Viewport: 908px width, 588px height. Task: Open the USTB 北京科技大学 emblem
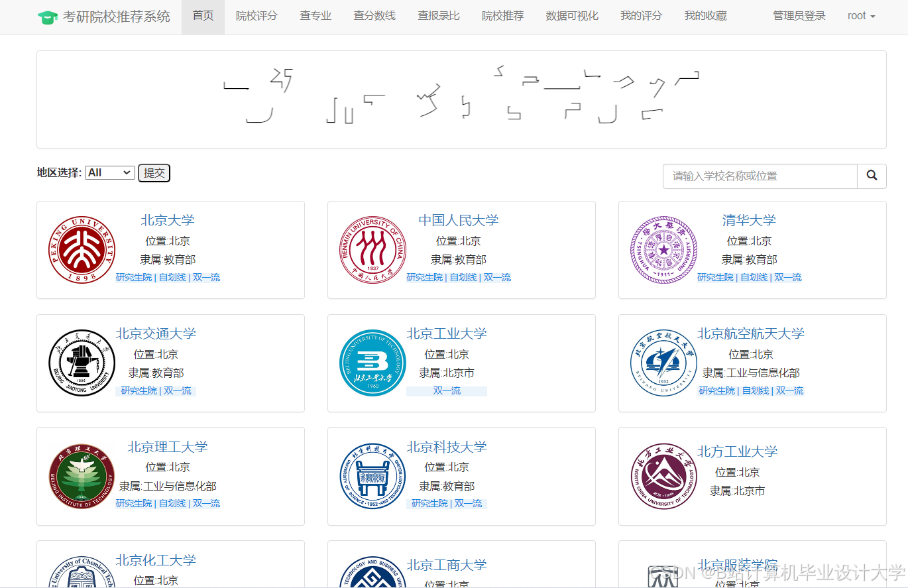pyautogui.click(x=373, y=476)
